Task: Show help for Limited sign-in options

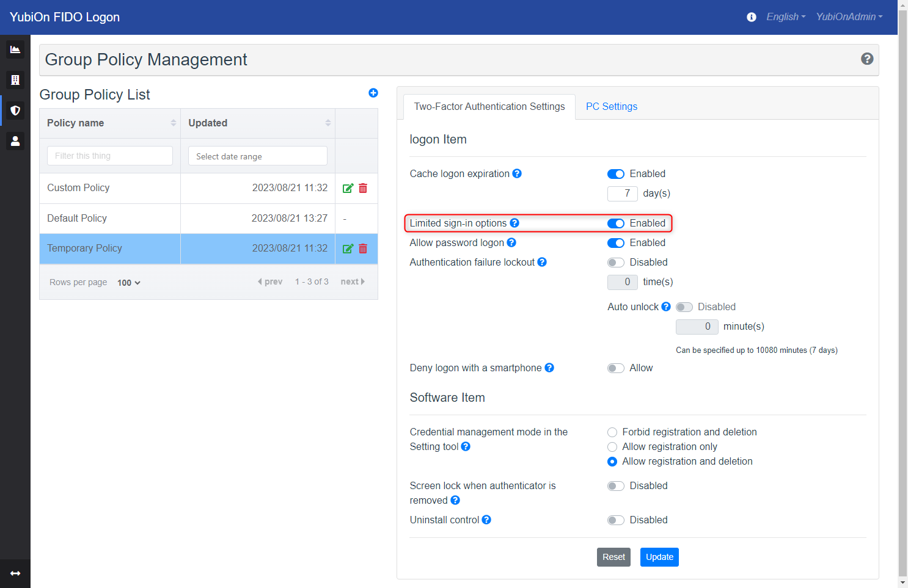Action: point(514,223)
